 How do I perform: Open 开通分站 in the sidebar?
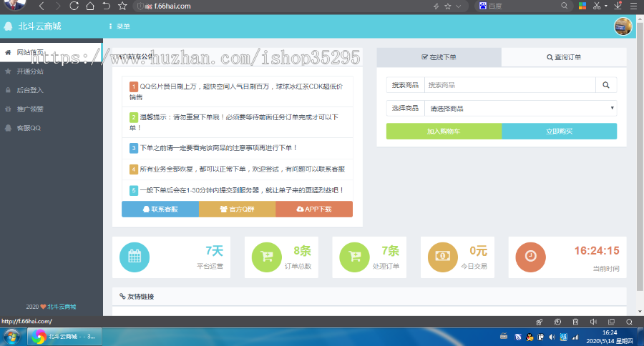click(51, 71)
